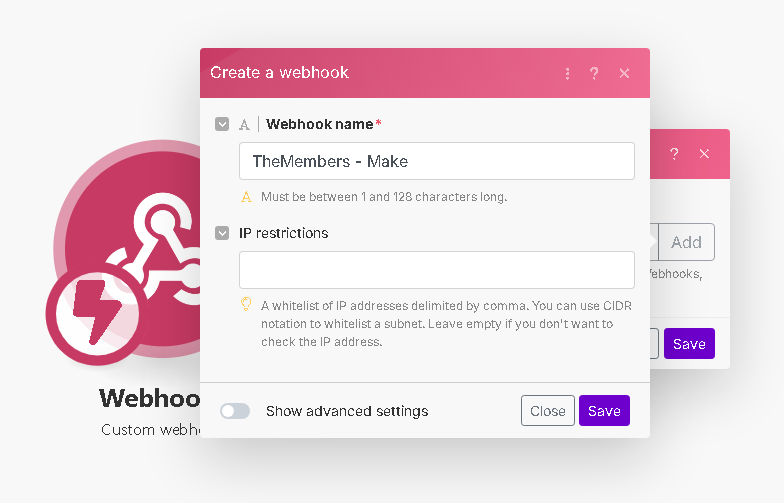
Task: Click the lightning bolt instant trigger badge
Action: [x=98, y=314]
